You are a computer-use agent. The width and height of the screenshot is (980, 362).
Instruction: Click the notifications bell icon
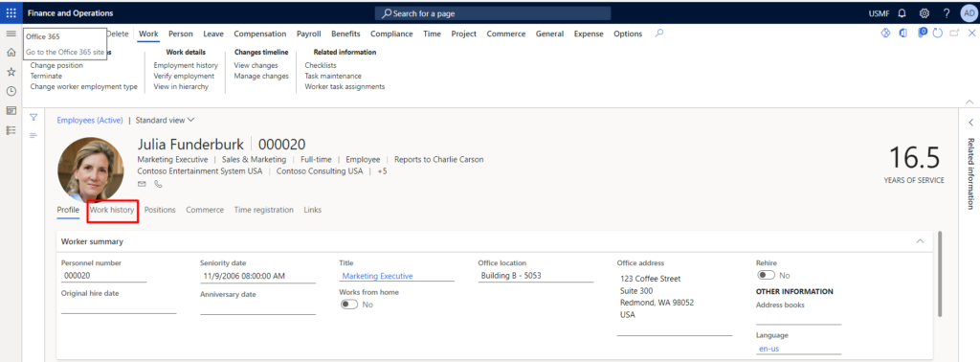pyautogui.click(x=902, y=13)
